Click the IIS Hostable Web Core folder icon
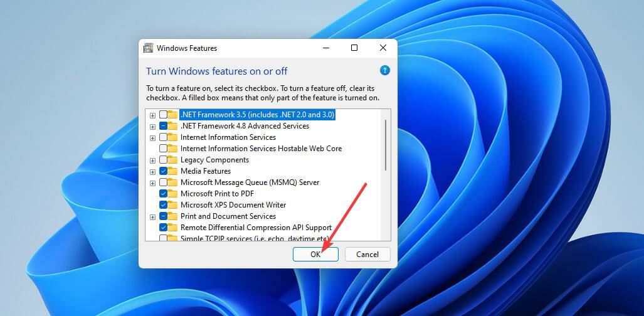The width and height of the screenshot is (644, 316). pyautogui.click(x=172, y=149)
